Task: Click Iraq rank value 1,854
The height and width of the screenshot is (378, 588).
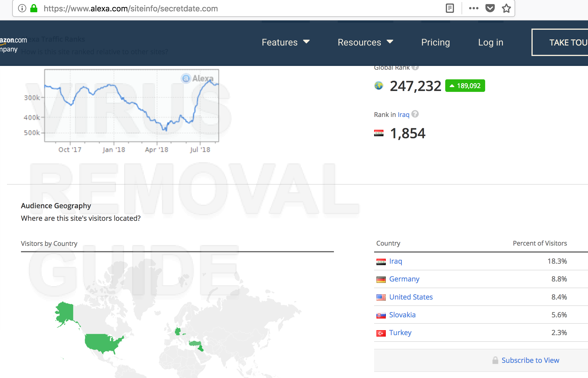Action: [x=408, y=133]
